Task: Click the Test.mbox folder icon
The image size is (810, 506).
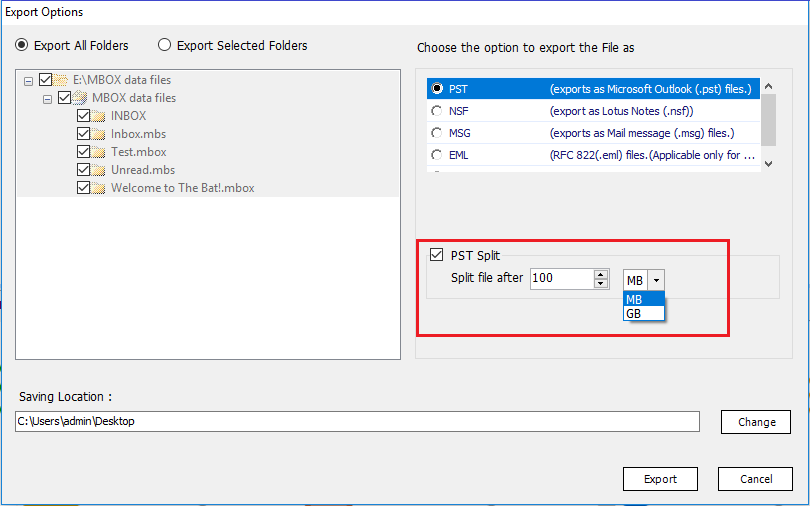Action: coord(98,152)
